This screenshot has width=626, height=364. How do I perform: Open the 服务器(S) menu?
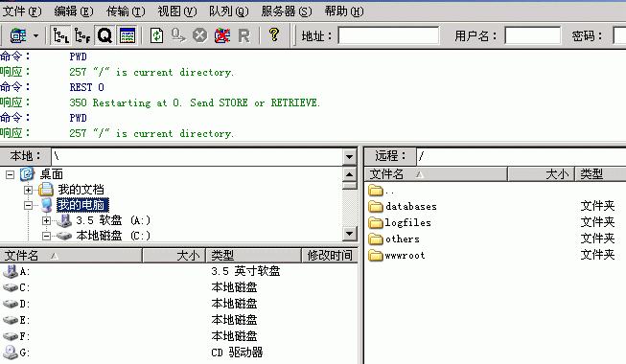[287, 11]
